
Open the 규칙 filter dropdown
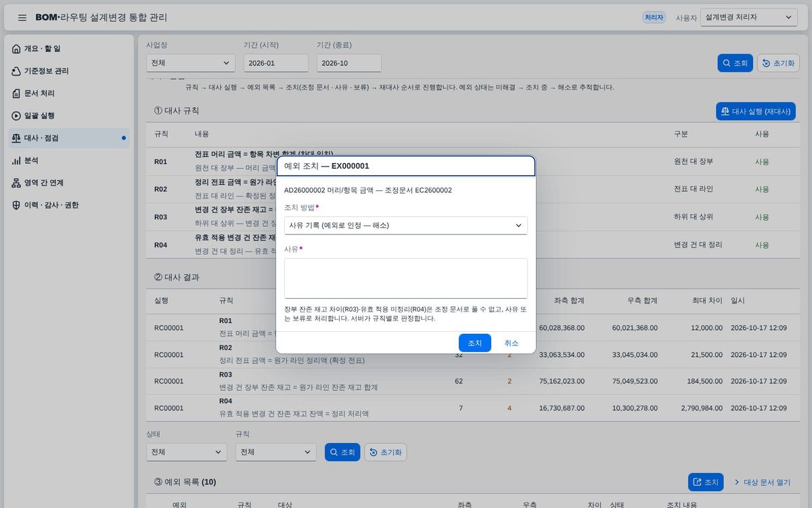pyautogui.click(x=276, y=452)
